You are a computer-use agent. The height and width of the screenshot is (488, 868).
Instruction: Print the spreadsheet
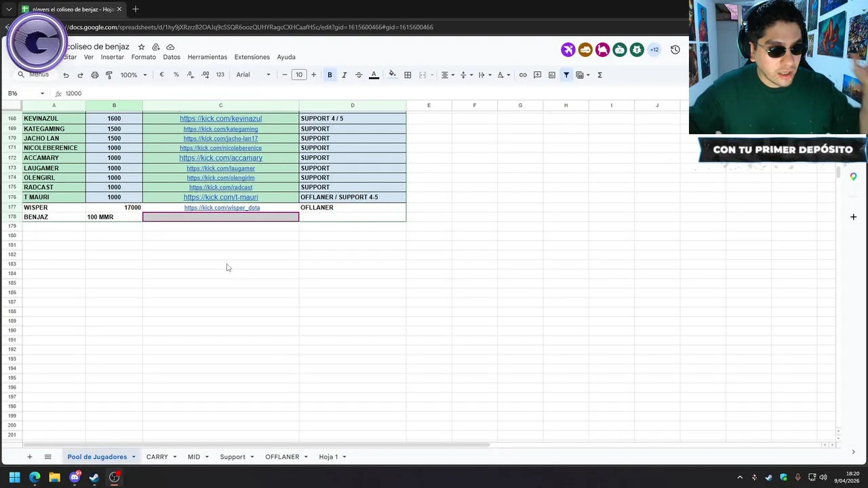95,75
